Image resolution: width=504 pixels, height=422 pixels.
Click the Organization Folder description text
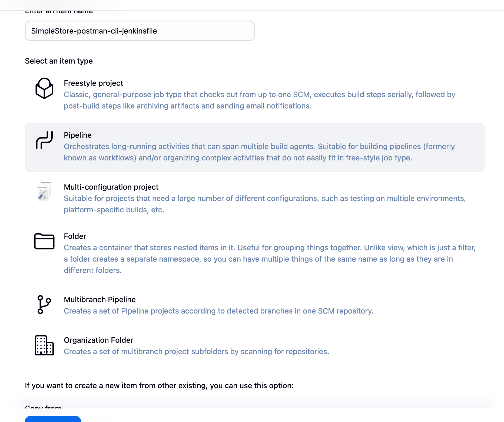pyautogui.click(x=196, y=351)
